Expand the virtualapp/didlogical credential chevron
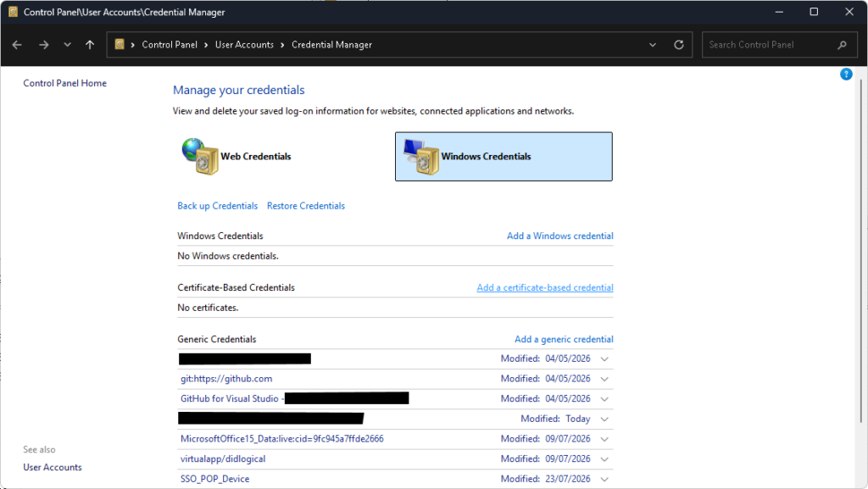This screenshot has height=489, width=868. tap(604, 459)
